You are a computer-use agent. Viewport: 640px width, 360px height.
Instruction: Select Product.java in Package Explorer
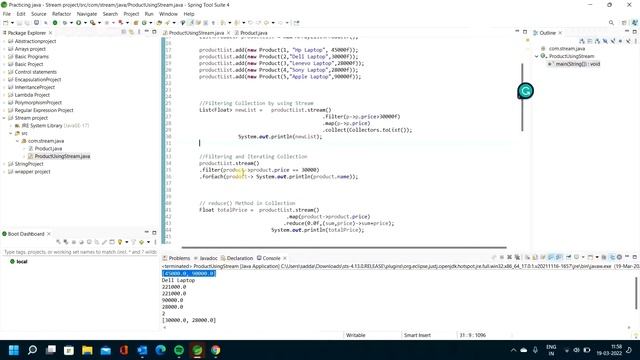pos(45,149)
